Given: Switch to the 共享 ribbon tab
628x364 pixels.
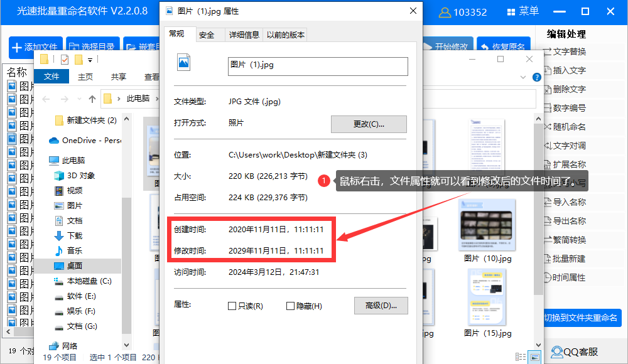Looking at the screenshot, I should click(x=118, y=77).
